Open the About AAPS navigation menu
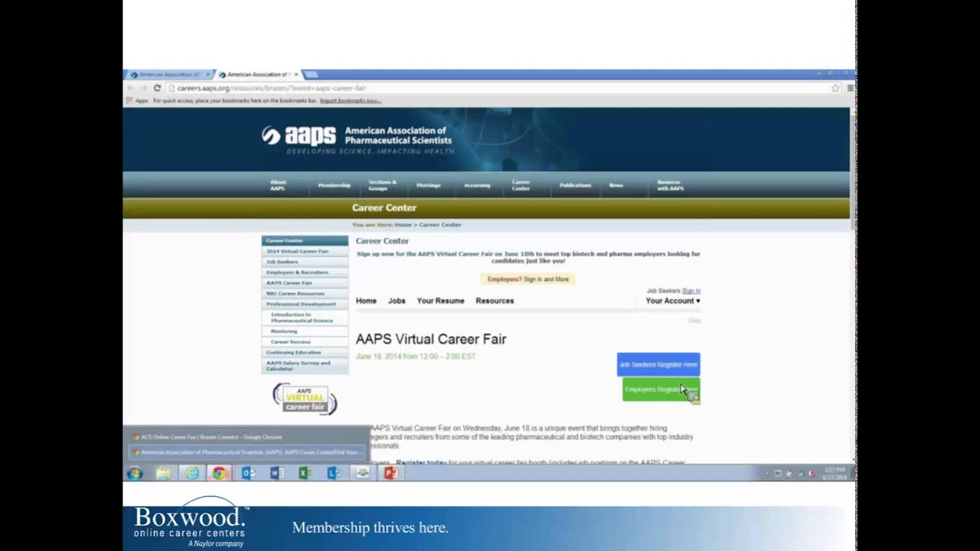The height and width of the screenshot is (551, 980). [277, 185]
